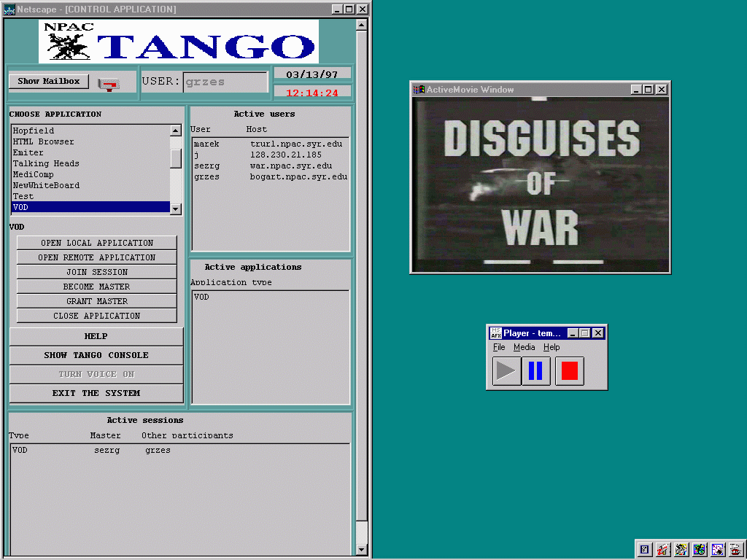Click the Netscape page scroll down arrow
This screenshot has height=560, width=747.
point(362,550)
